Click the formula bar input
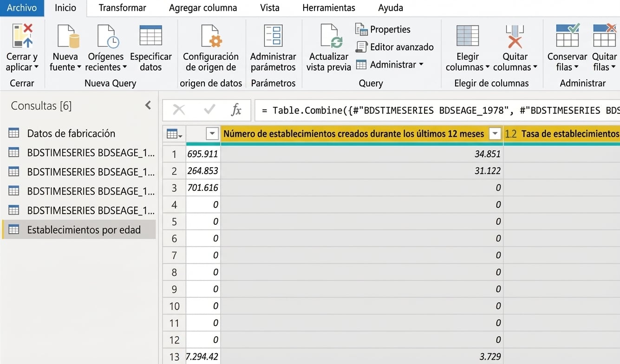This screenshot has height=364, width=620. (437, 110)
